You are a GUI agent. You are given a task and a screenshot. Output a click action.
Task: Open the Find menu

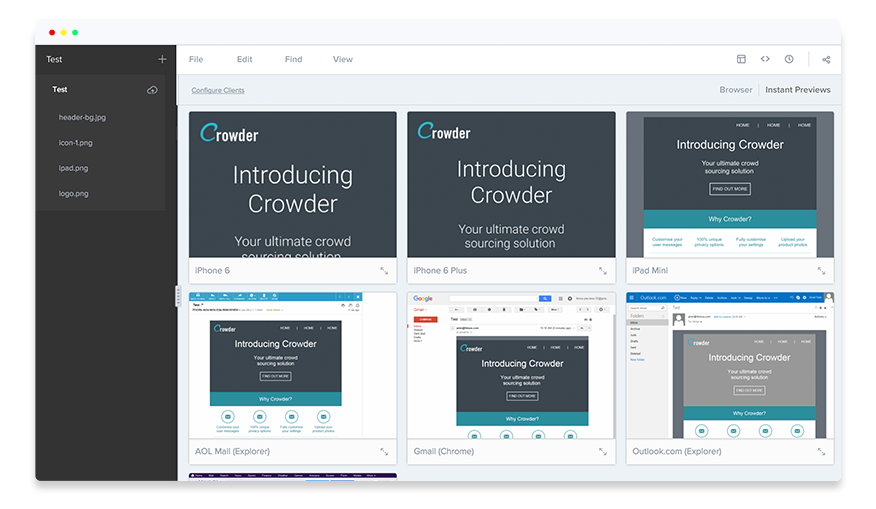(293, 59)
